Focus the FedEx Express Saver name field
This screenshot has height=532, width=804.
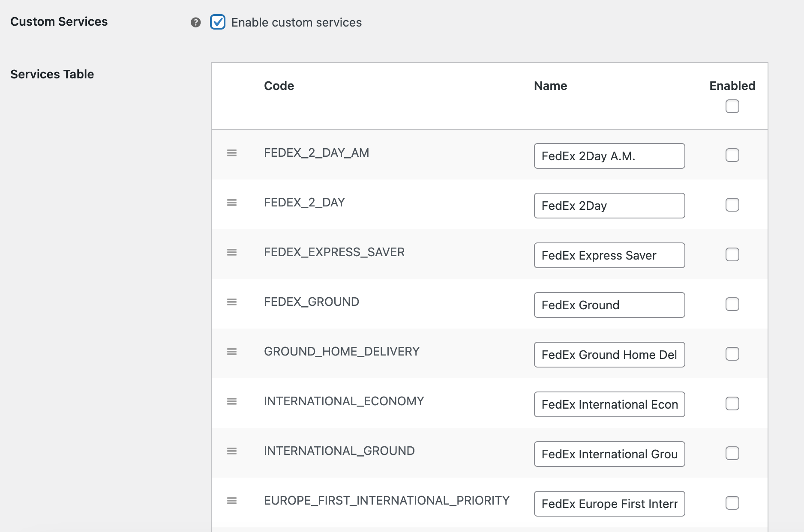click(x=609, y=255)
